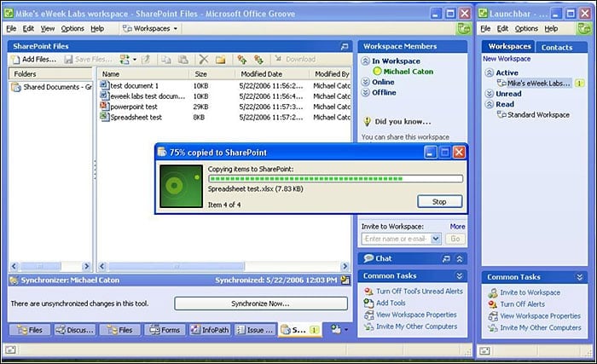This screenshot has height=364, width=597.
Task: Click the Groove animation in the copy dialog
Action: click(x=181, y=186)
